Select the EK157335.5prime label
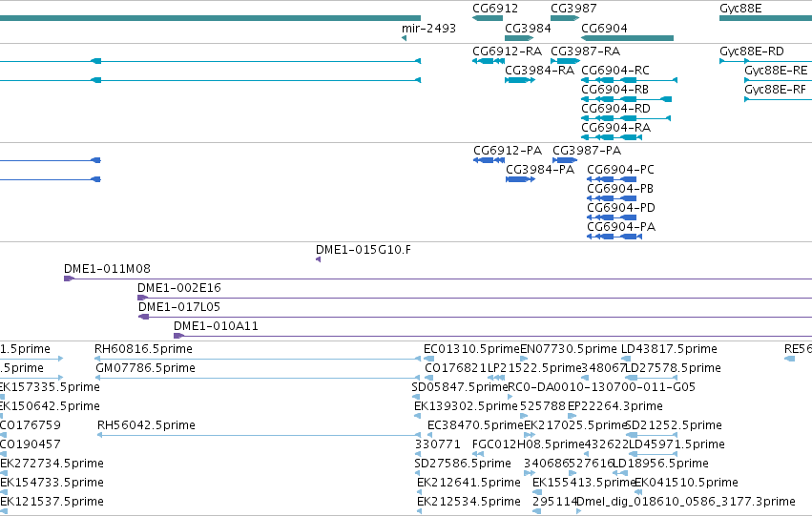 pyautogui.click(x=50, y=387)
